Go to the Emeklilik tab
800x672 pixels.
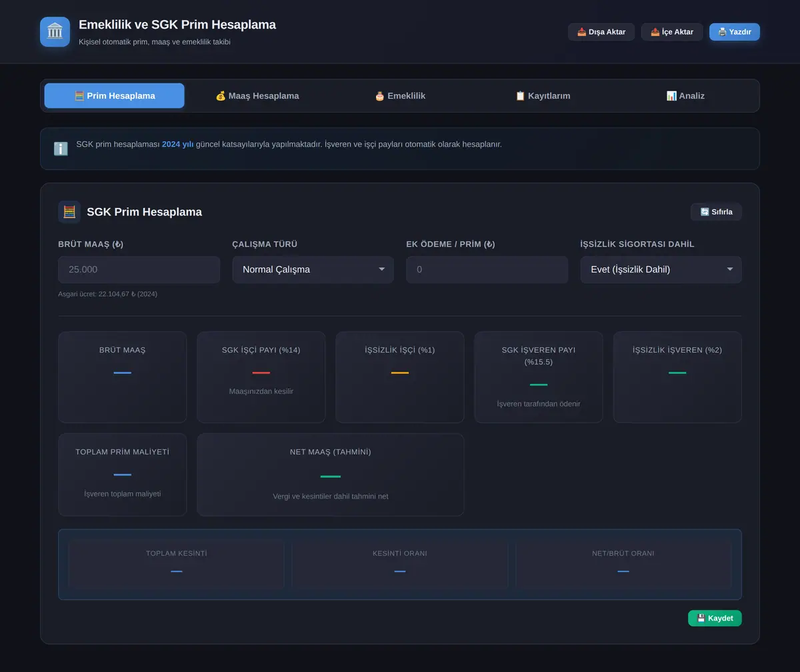click(400, 96)
